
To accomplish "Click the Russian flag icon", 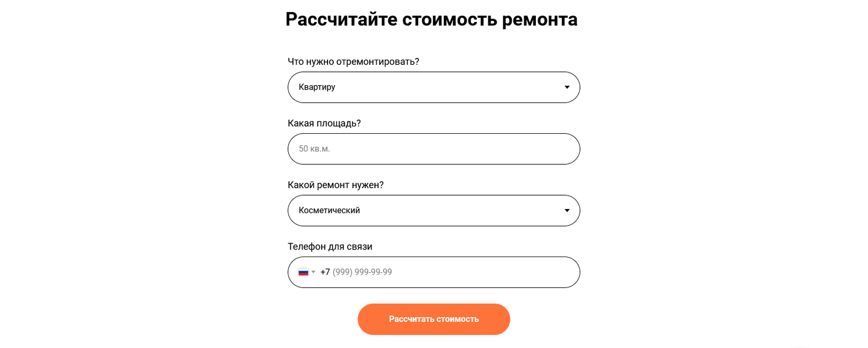I will click(x=303, y=272).
